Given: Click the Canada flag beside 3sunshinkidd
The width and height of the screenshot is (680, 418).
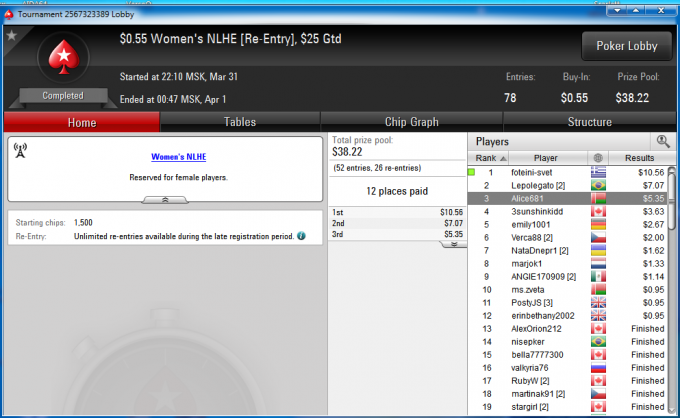Looking at the screenshot, I should pyautogui.click(x=598, y=212).
